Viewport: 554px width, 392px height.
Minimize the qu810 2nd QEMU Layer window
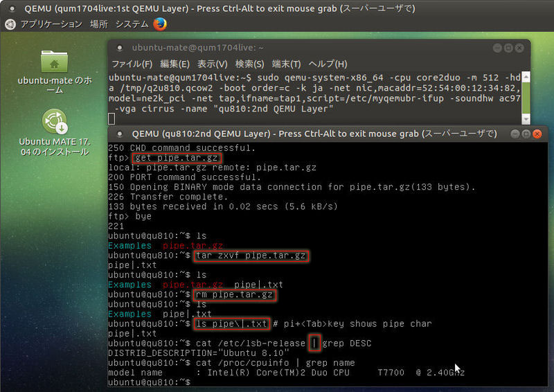(x=515, y=134)
